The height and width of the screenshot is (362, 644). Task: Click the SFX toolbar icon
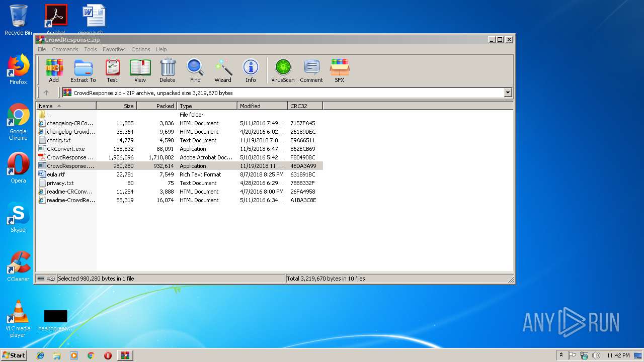tap(340, 71)
